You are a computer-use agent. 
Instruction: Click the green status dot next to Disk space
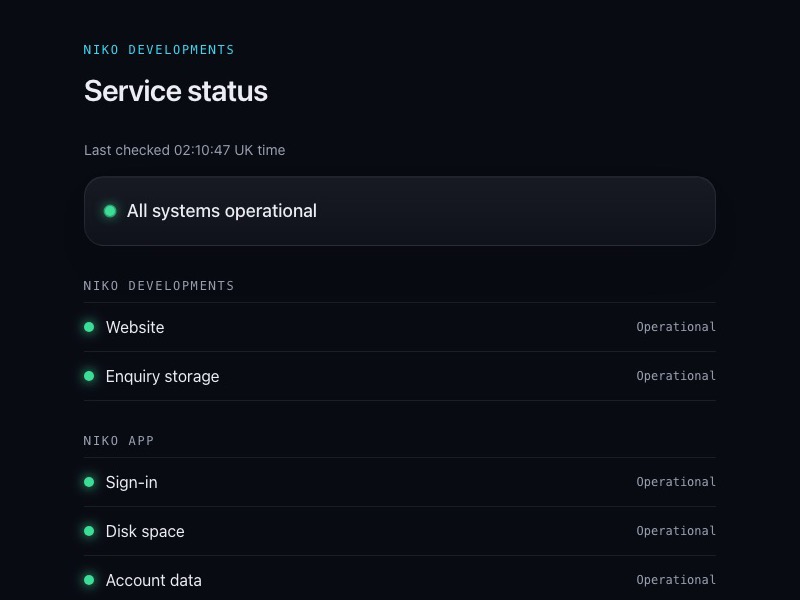(x=89, y=531)
